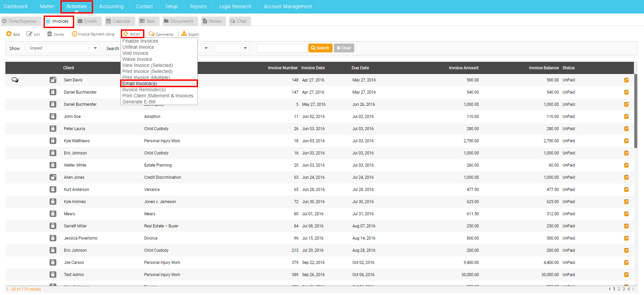644x295 pixels.
Task: Sort by Invoice Amount column header
Action: point(464,68)
